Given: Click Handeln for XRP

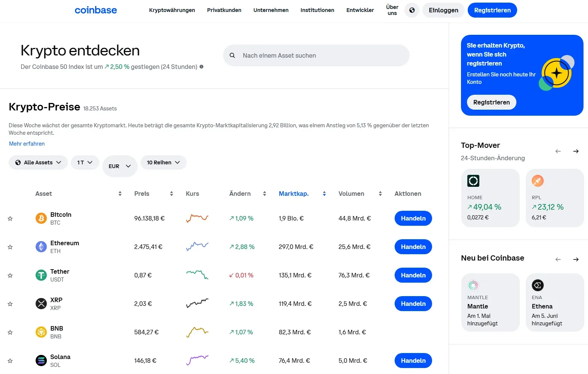Looking at the screenshot, I should tap(413, 304).
